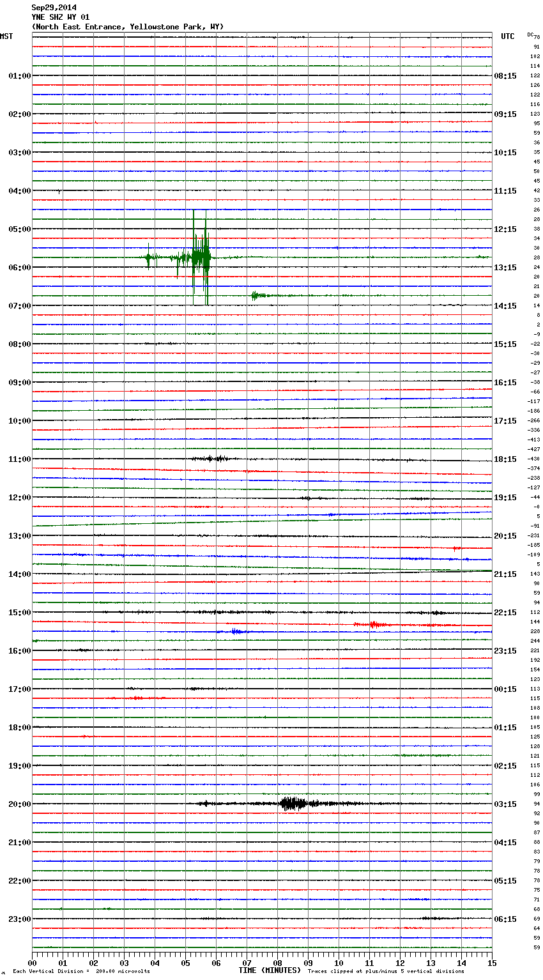Select the "07:00" MST hour label
Screen dimensions: 543x980
[20, 306]
